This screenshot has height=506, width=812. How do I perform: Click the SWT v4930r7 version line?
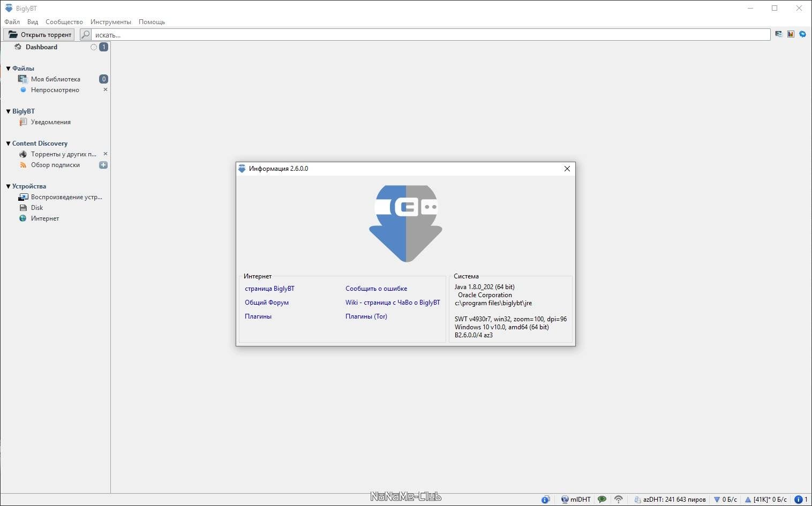click(510, 319)
